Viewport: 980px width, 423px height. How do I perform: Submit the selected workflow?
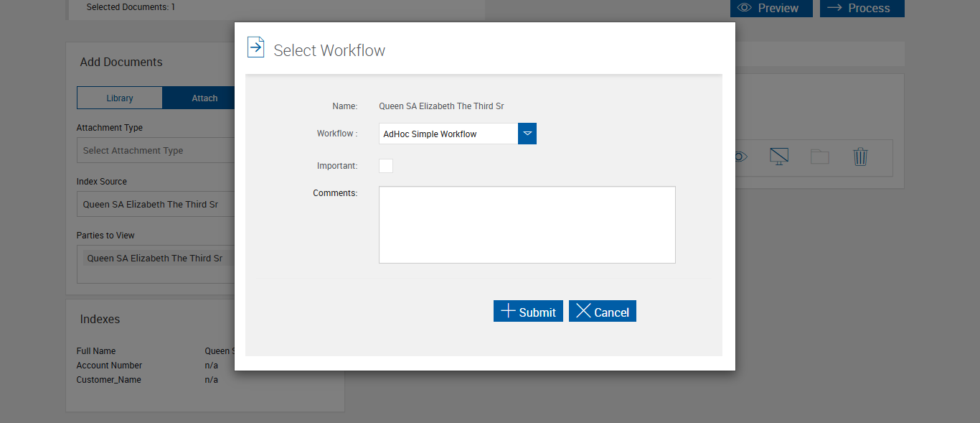528,311
